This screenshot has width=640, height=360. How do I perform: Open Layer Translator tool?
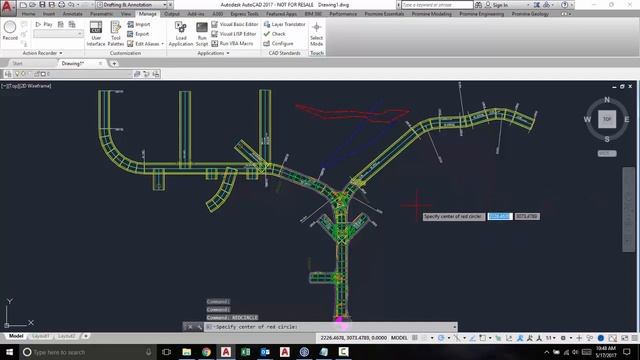(284, 24)
